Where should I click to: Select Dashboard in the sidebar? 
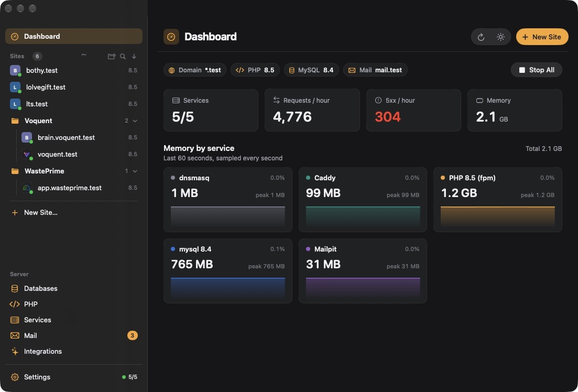click(74, 37)
